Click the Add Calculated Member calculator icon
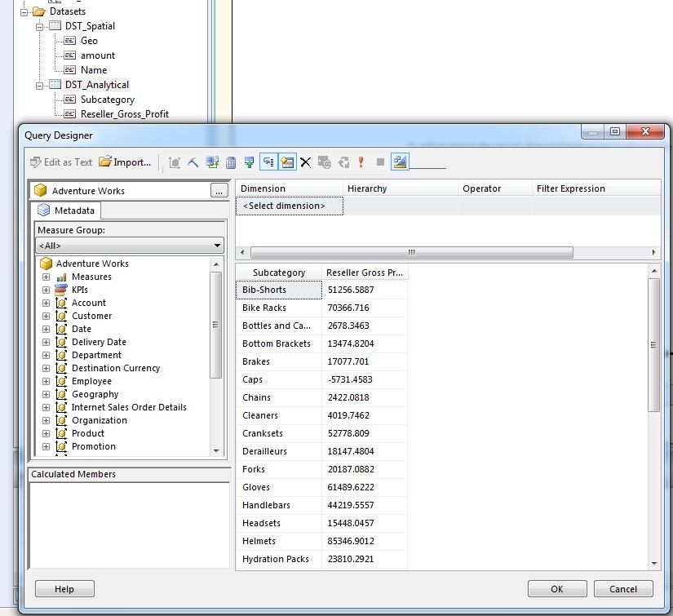 231,162
